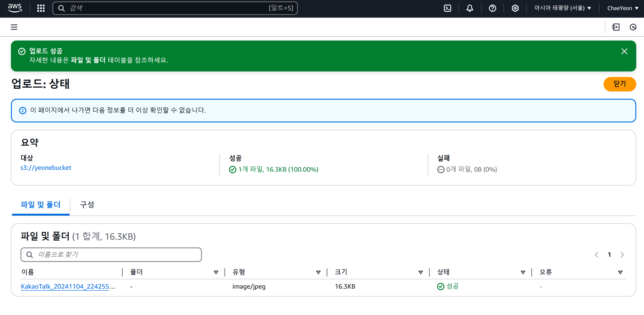Sort by the 폴더 column arrow
The image size is (644, 315).
pyautogui.click(x=216, y=272)
